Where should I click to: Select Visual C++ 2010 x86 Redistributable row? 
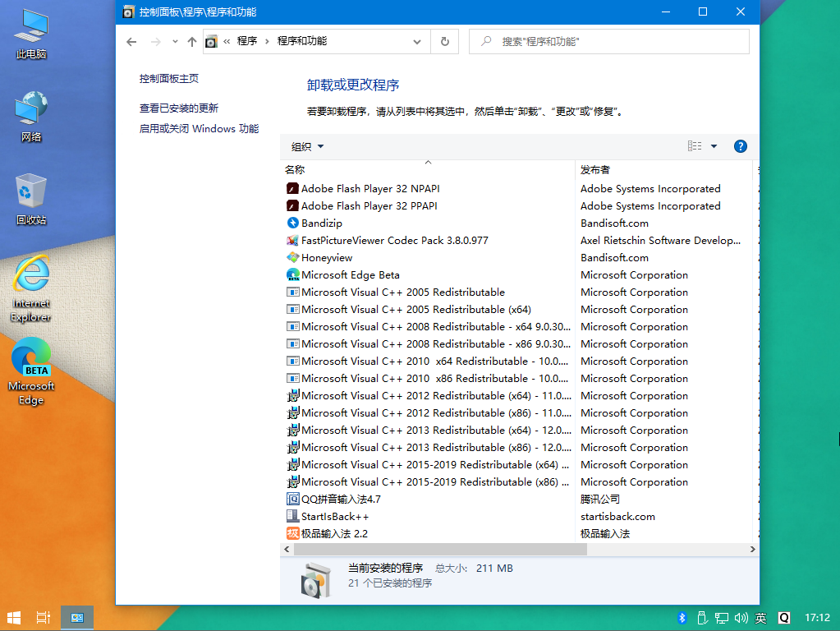pos(520,379)
